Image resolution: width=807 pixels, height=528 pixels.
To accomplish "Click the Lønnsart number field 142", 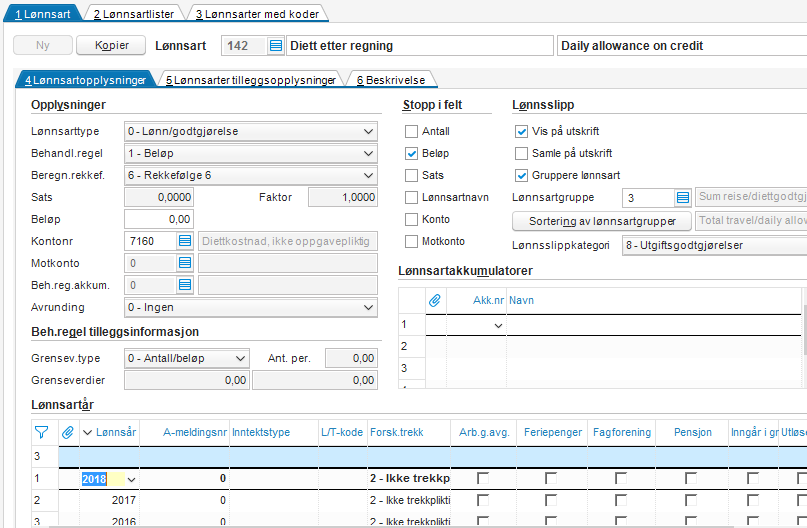I will click(x=244, y=46).
